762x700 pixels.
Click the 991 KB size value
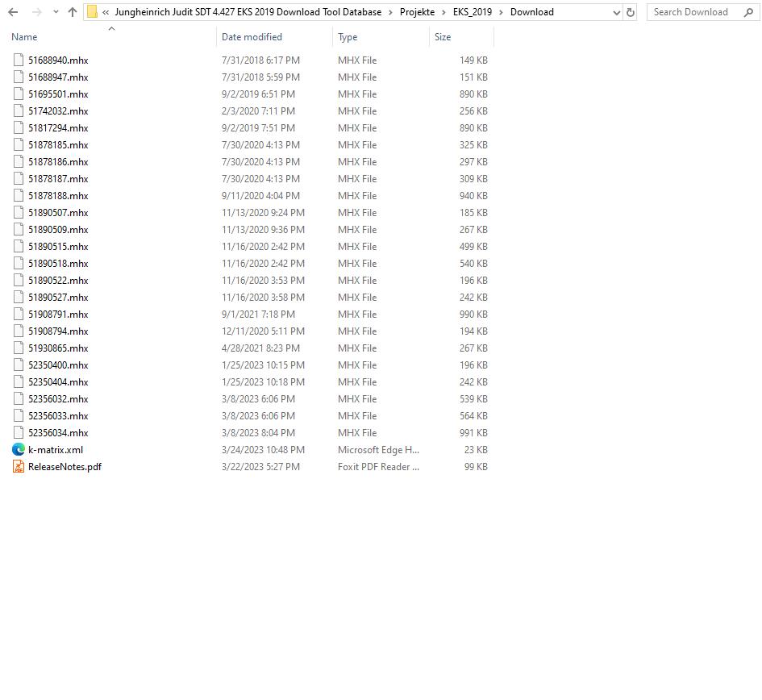[473, 432]
